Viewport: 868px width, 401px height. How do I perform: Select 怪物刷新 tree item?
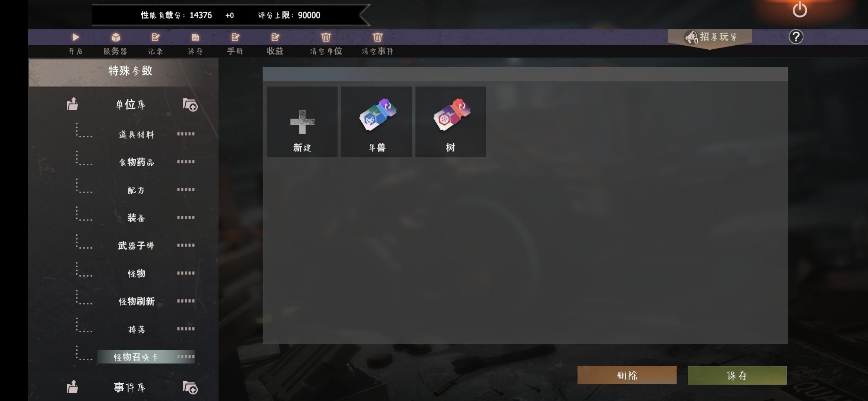pos(137,301)
